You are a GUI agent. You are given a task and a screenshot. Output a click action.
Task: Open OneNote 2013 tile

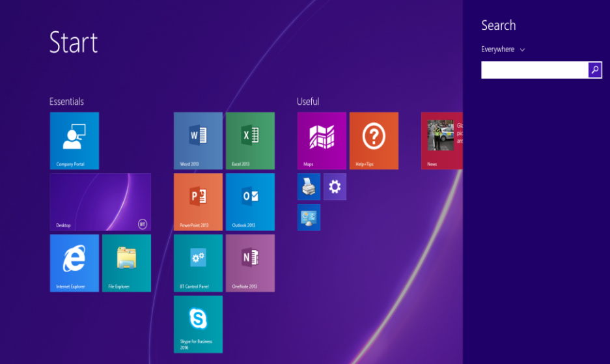coord(250,263)
